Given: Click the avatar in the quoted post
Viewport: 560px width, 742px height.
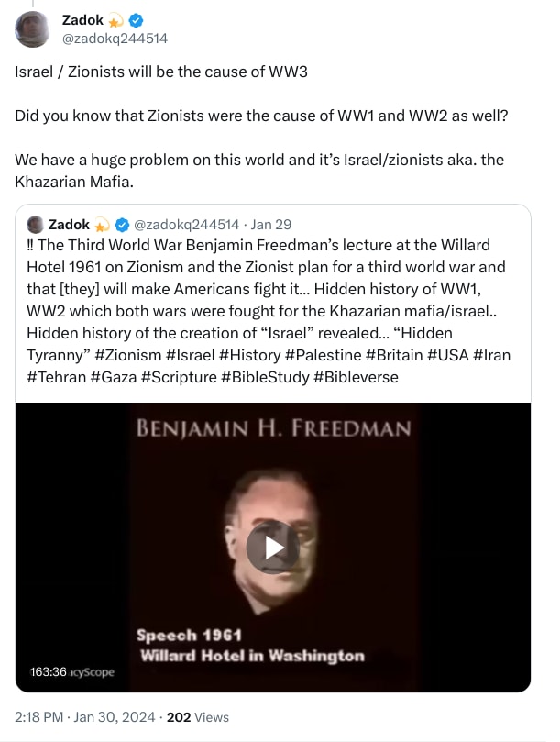Looking at the screenshot, I should click(36, 225).
